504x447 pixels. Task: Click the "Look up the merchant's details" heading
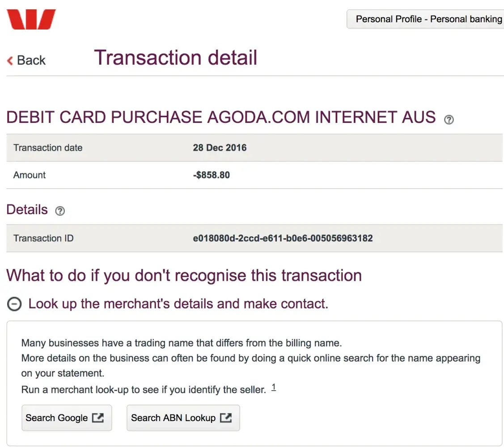178,304
